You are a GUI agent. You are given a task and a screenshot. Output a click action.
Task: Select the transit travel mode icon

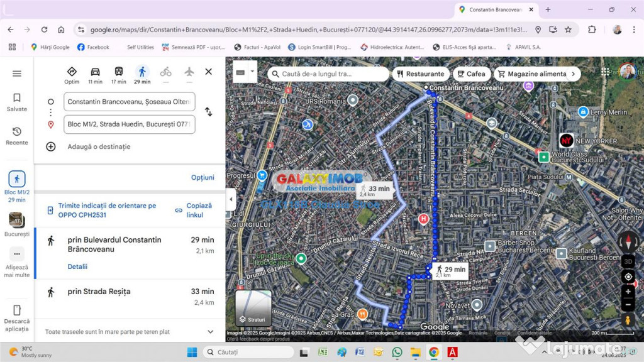point(119,72)
